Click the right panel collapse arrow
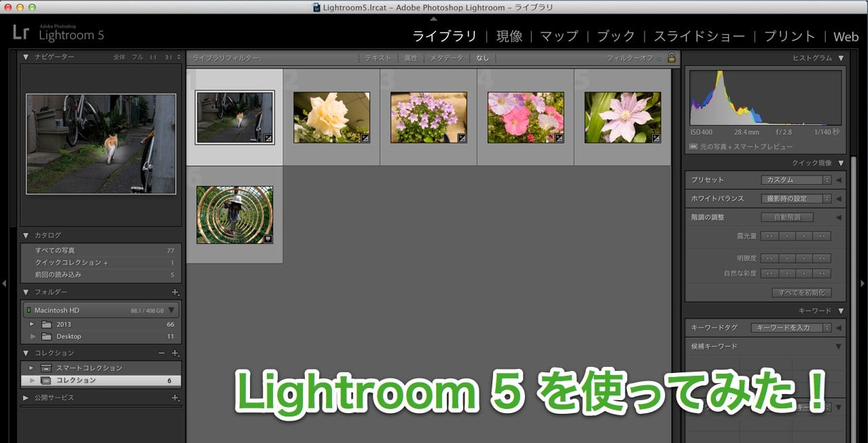Screen dimensions: 868x443 point(863,283)
